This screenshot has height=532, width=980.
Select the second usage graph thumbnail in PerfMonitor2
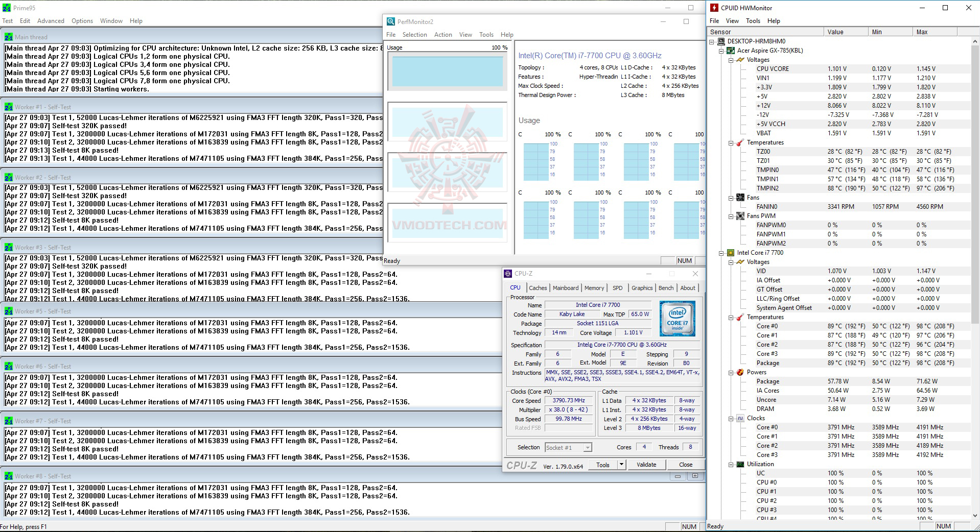(x=447, y=122)
